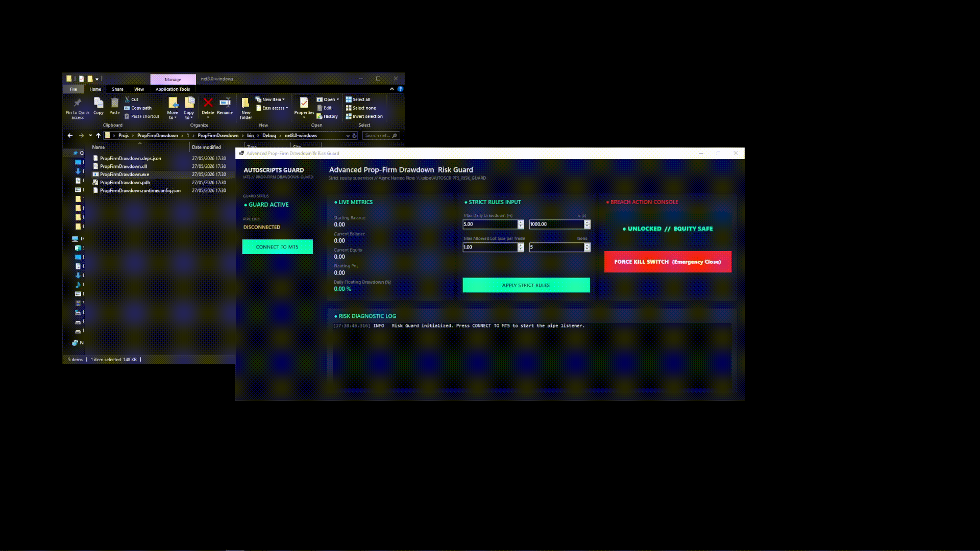Screen dimensions: 980x551
Task: Switch to the Share ribbon tab
Action: pos(117,89)
